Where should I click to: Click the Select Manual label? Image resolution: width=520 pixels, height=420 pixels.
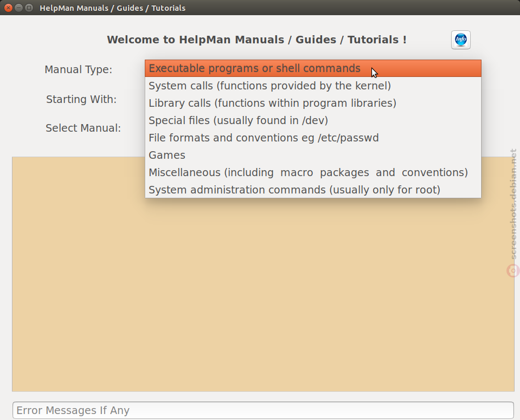pos(83,128)
